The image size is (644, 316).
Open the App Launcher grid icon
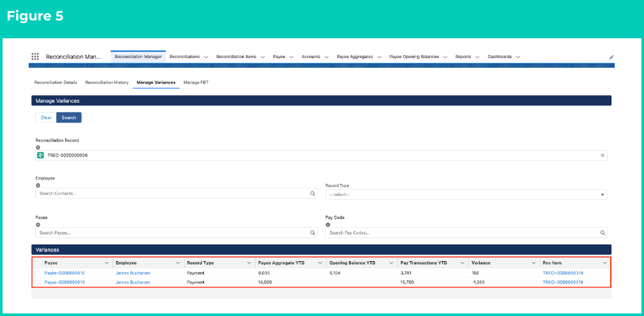tap(35, 57)
